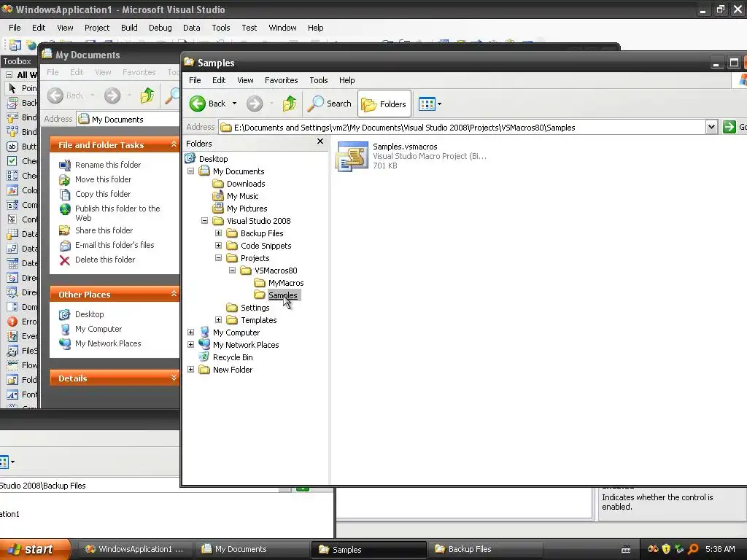Expand the Details panel

click(174, 378)
